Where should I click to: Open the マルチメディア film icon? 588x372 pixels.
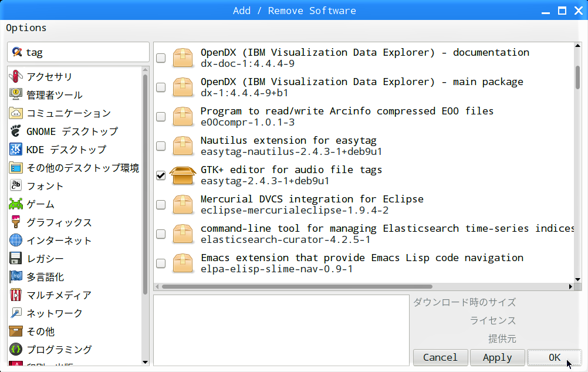click(16, 295)
